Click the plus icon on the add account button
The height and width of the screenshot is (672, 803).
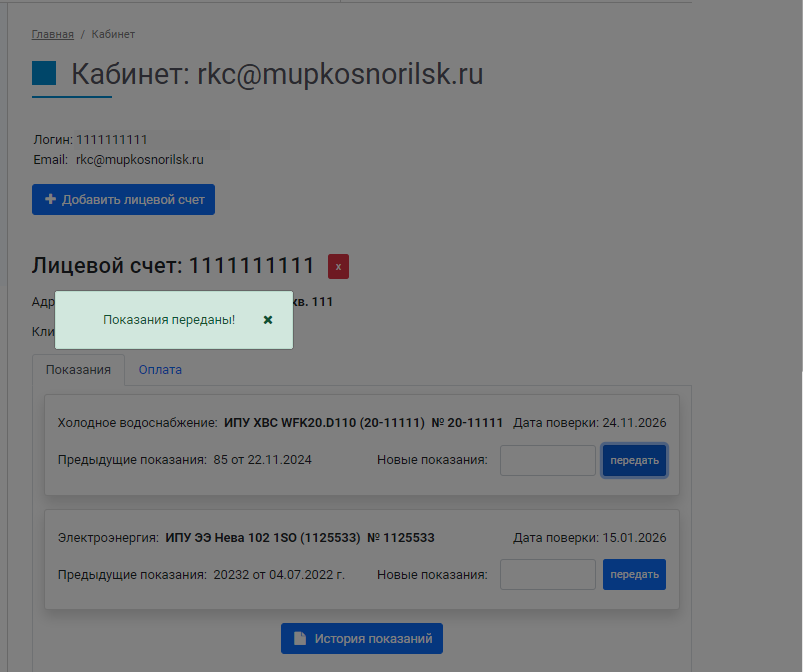50,199
